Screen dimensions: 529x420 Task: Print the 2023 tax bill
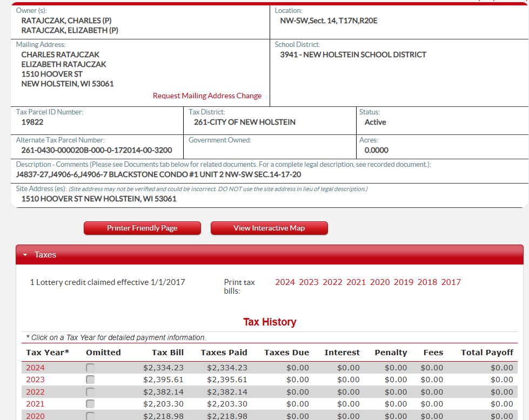(x=309, y=282)
